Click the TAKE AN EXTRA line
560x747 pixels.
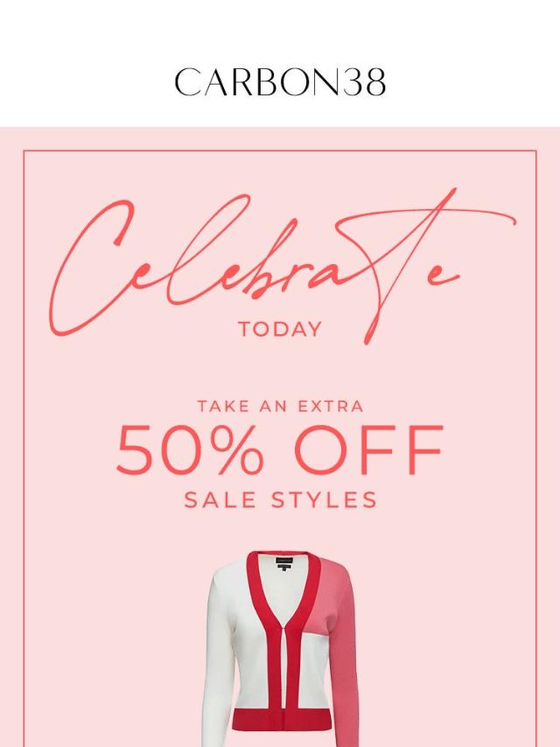(280, 407)
